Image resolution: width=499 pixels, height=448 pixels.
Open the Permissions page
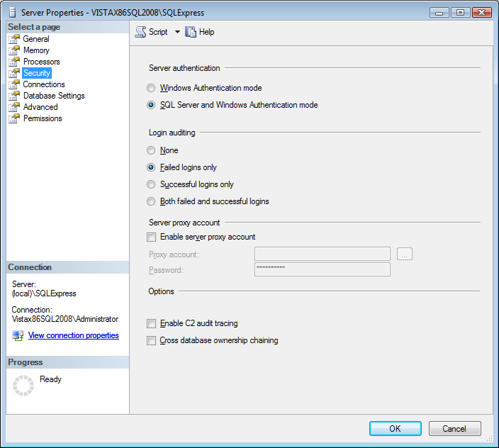[x=43, y=118]
